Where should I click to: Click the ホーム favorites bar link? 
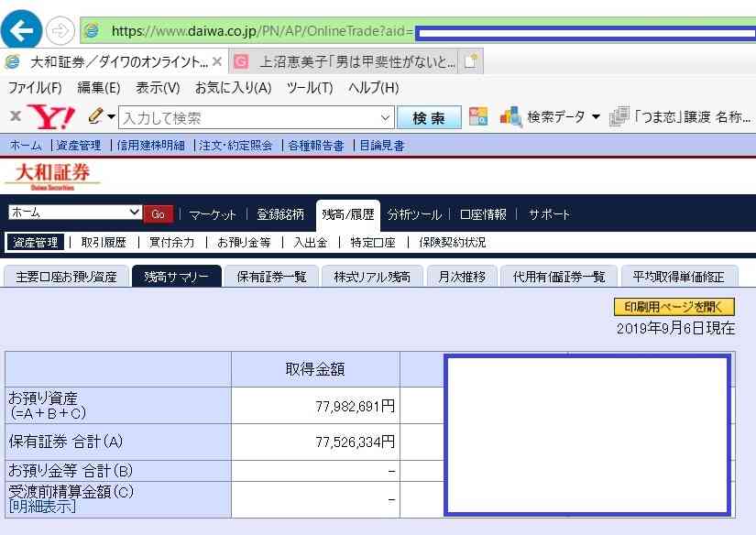point(26,146)
